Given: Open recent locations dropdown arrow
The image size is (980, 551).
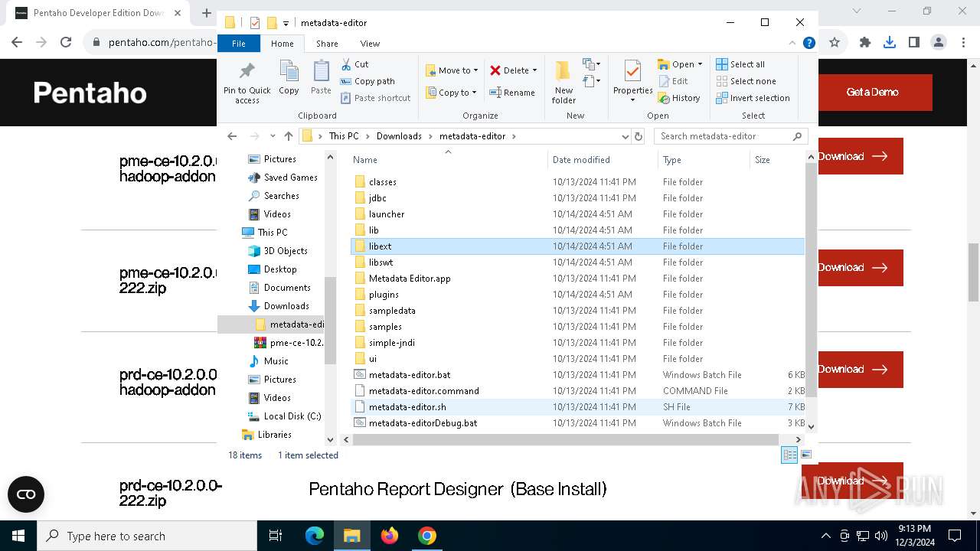Looking at the screenshot, I should click(x=273, y=136).
